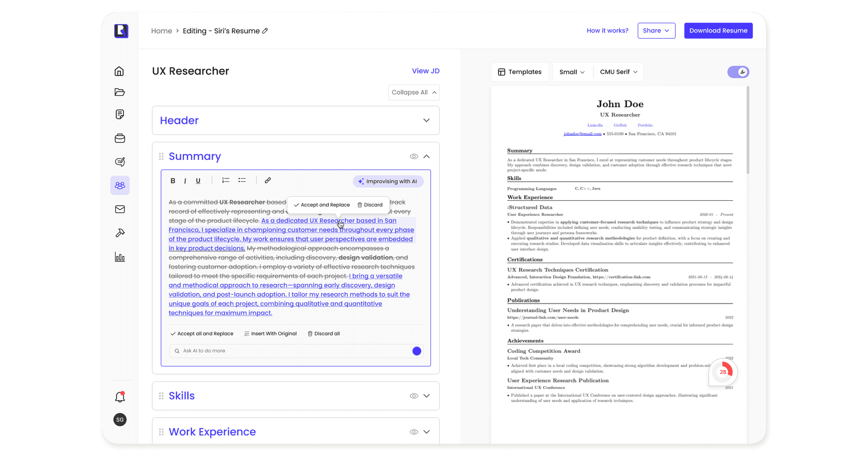This screenshot has height=456, width=868.
Task: Toggle the preview edit mode switch
Action: (738, 72)
